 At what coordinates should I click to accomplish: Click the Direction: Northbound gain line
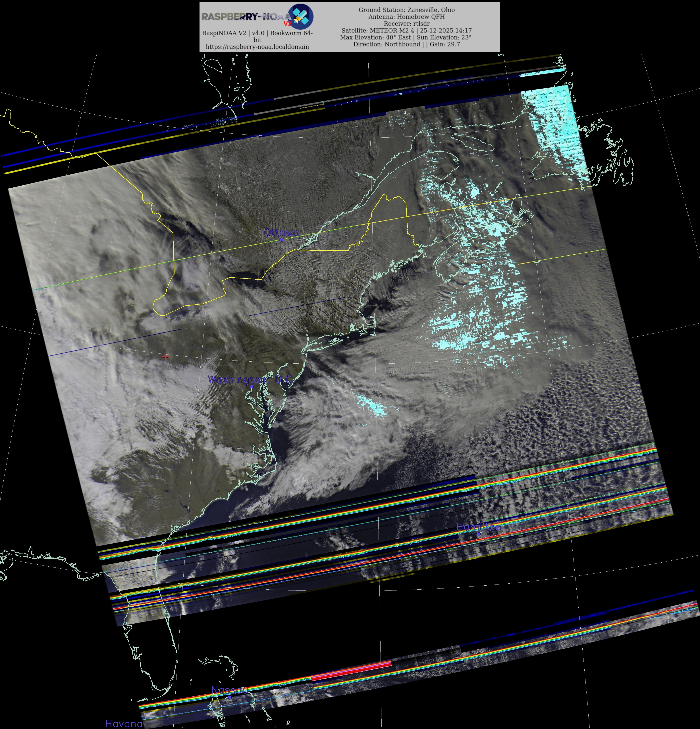click(406, 44)
